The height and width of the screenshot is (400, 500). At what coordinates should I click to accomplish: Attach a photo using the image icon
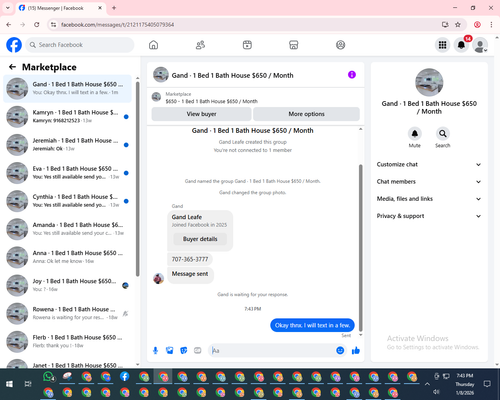tap(170, 350)
